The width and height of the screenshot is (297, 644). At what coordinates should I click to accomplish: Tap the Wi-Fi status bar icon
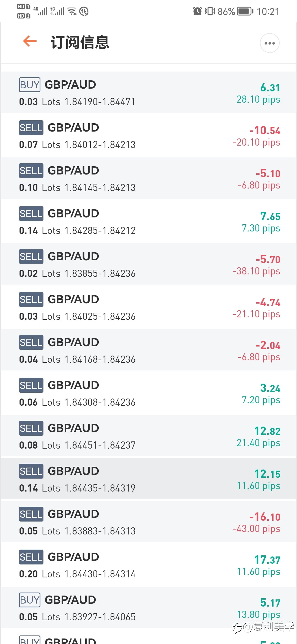pos(72,11)
